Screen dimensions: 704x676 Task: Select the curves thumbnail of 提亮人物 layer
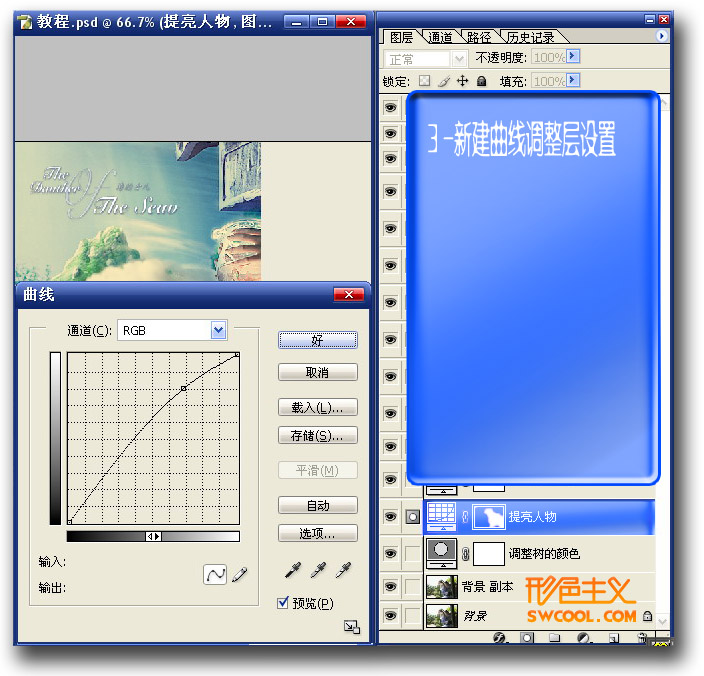(x=441, y=516)
